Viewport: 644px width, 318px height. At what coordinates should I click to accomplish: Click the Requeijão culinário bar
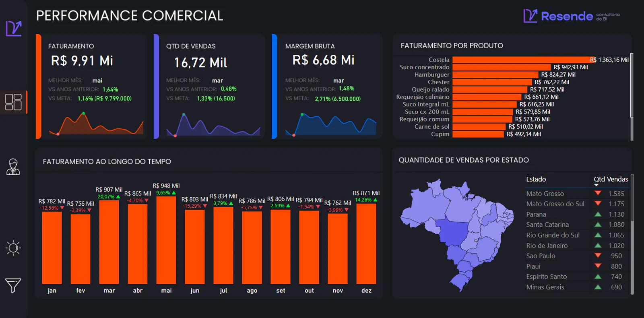[487, 97]
